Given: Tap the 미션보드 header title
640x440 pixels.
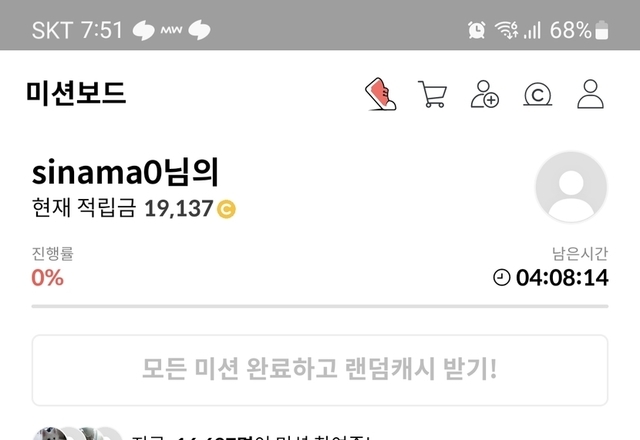Looking at the screenshot, I should point(76,93).
